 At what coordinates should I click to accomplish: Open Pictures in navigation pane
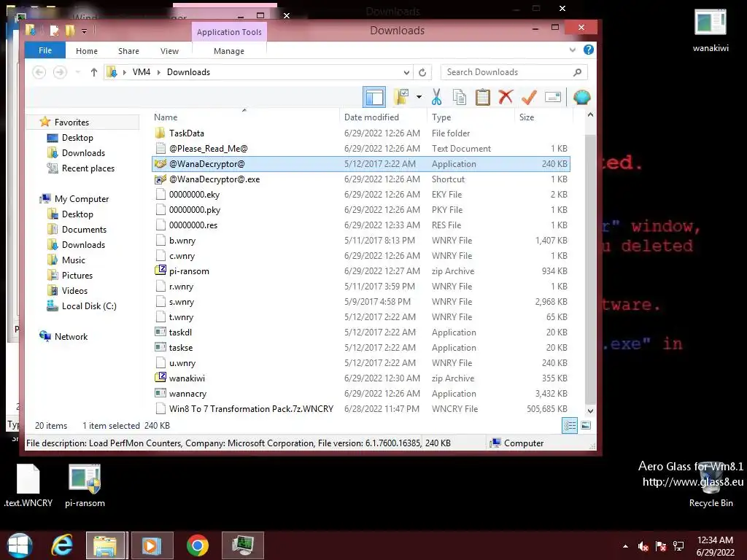tap(77, 275)
